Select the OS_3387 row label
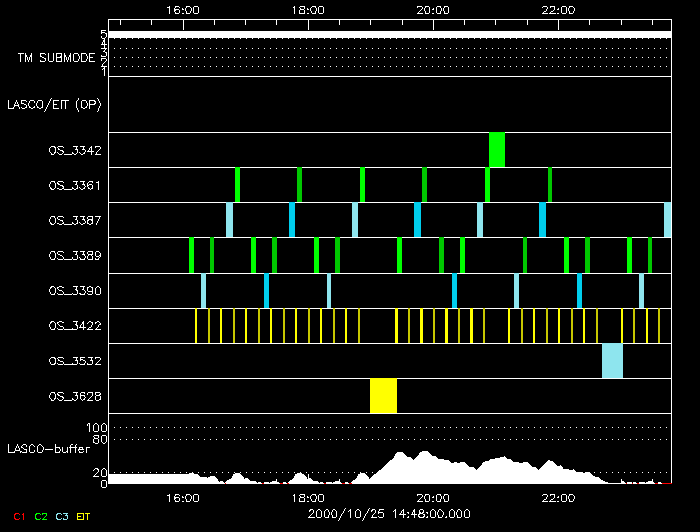The width and height of the screenshot is (700, 532). coord(74,220)
